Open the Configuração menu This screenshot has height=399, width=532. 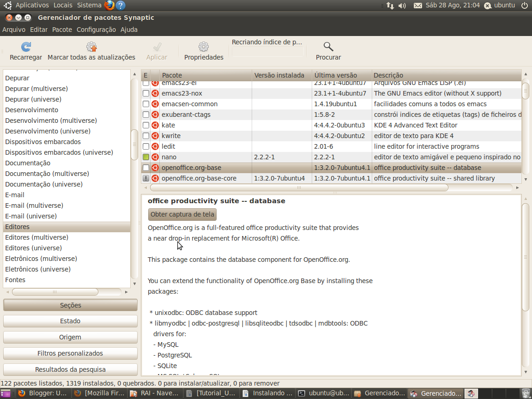pos(96,30)
